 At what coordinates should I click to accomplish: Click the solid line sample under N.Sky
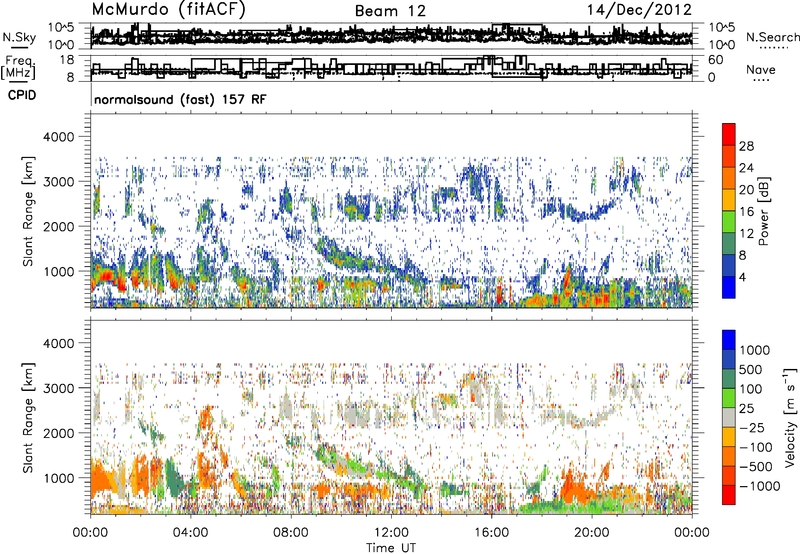click(x=19, y=47)
